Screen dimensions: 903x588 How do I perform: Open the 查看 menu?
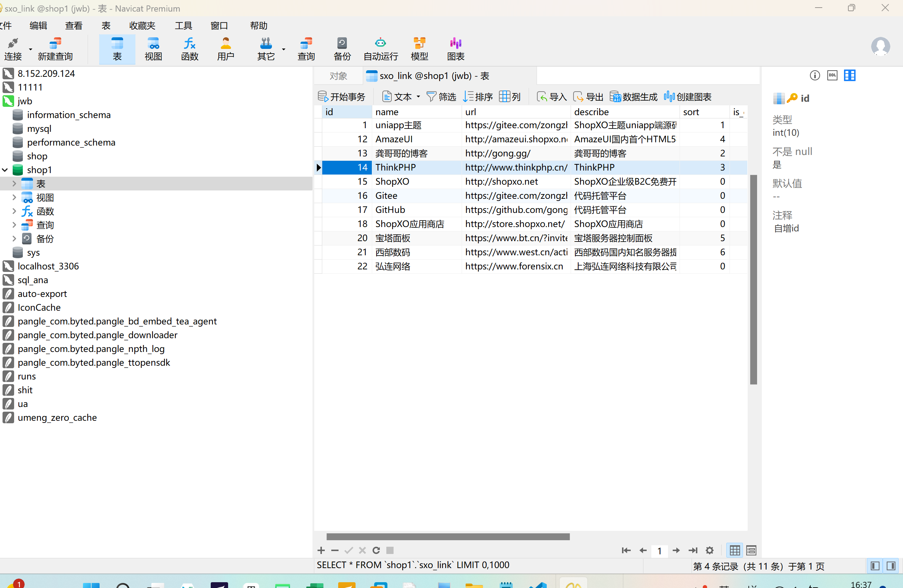(x=73, y=25)
